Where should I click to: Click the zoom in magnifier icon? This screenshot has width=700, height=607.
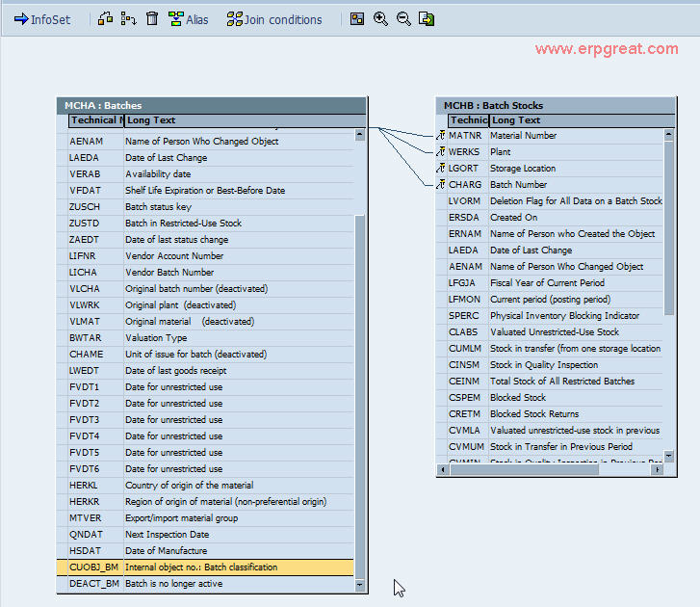click(x=380, y=18)
